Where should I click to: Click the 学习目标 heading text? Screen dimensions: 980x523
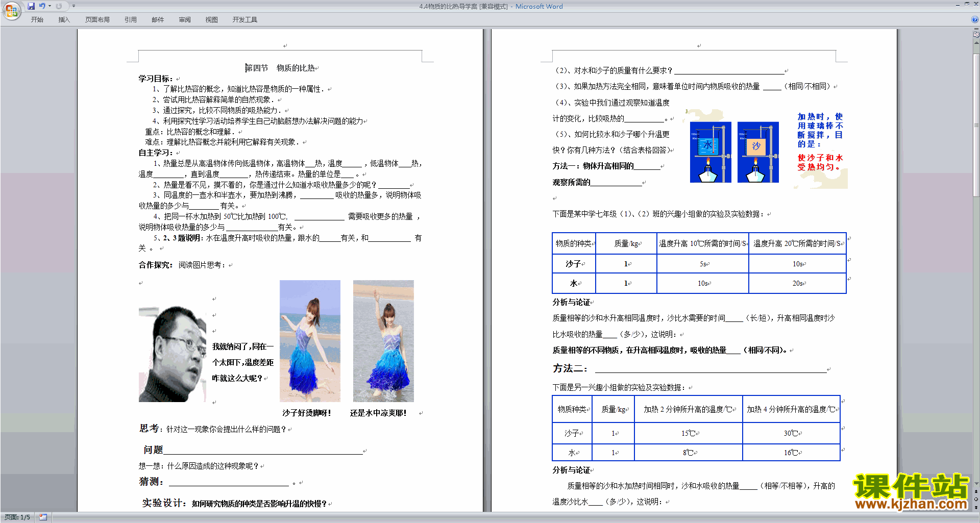[156, 79]
